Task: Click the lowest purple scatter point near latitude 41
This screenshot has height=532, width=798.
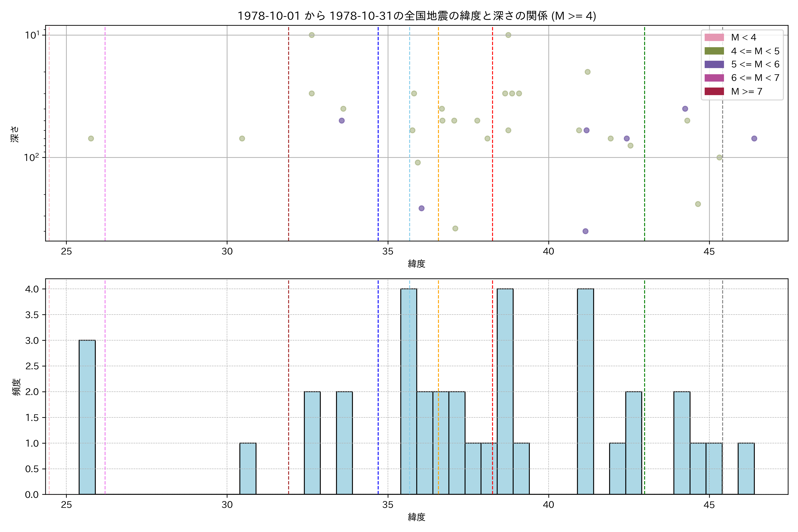Action: 585,231
